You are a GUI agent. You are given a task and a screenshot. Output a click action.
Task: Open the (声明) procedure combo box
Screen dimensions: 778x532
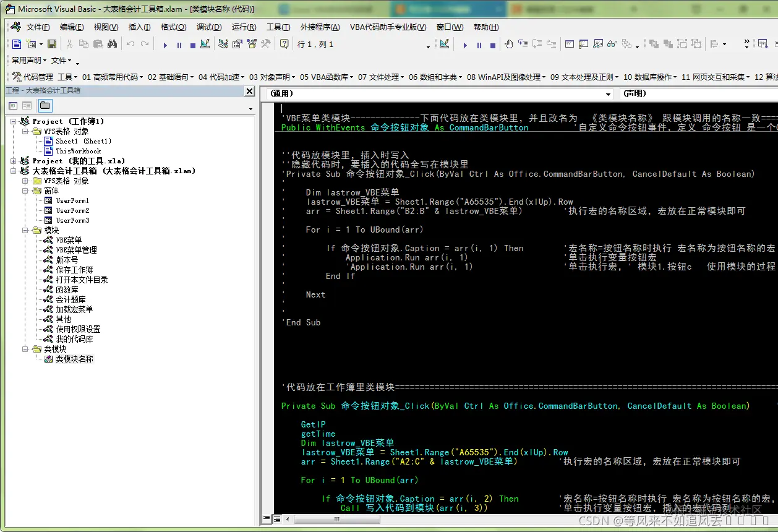(x=699, y=93)
